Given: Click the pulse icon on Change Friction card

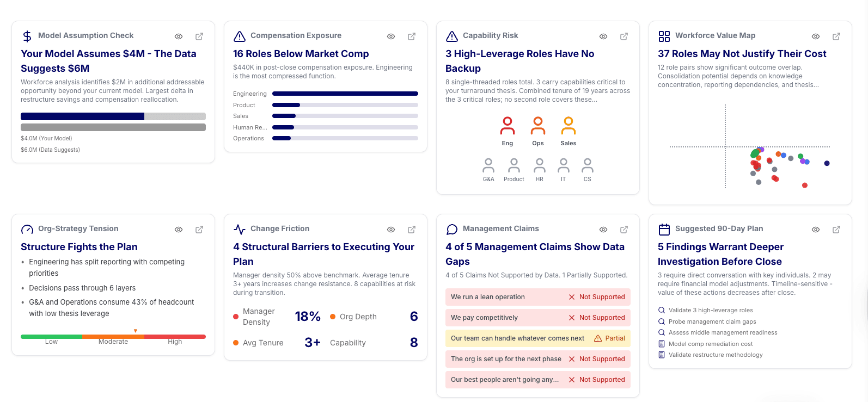Looking at the screenshot, I should tap(239, 228).
